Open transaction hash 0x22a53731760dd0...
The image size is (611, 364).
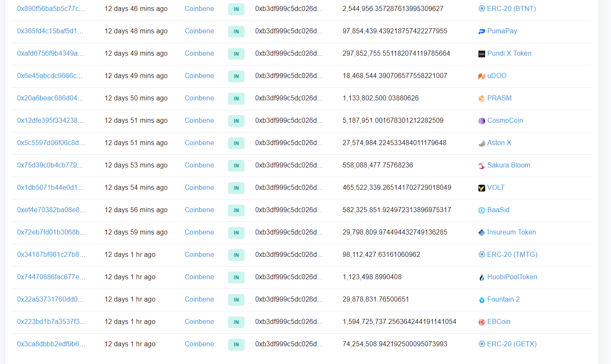pos(51,299)
